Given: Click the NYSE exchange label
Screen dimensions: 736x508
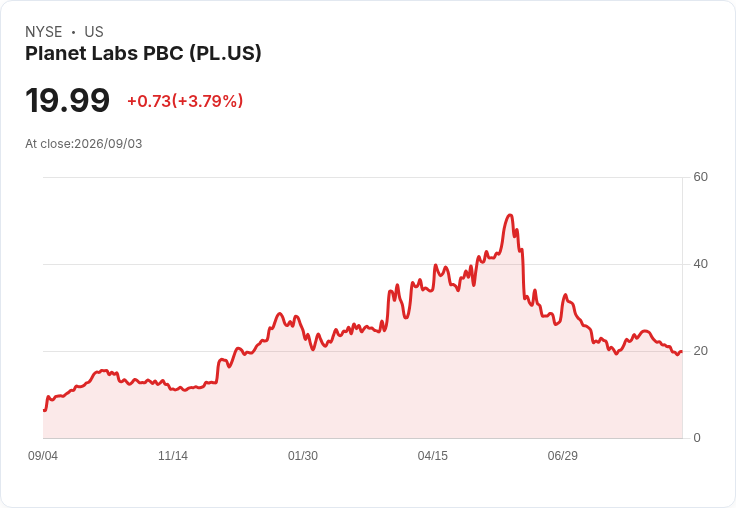Looking at the screenshot, I should [44, 32].
